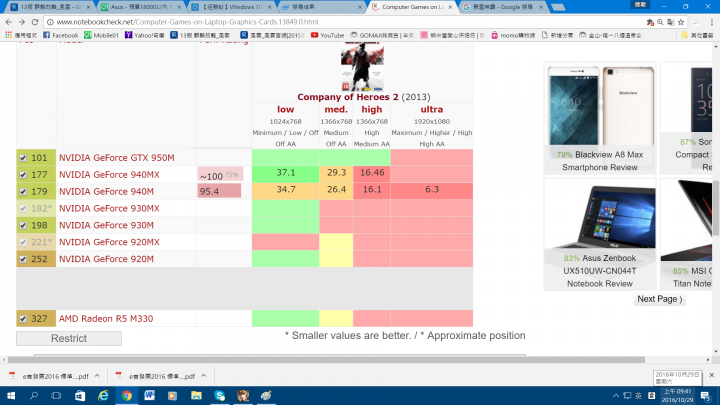Open the YouTube bookmark

pyautogui.click(x=327, y=35)
